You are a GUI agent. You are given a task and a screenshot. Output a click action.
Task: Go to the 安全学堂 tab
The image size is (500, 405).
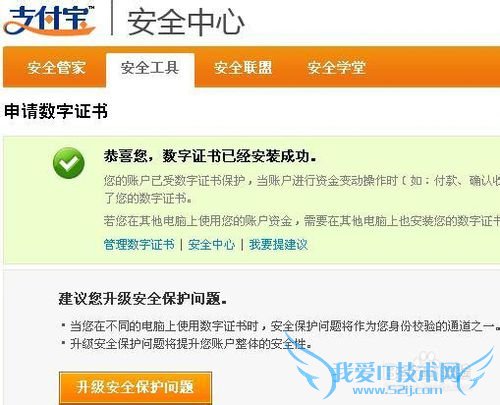tap(336, 68)
